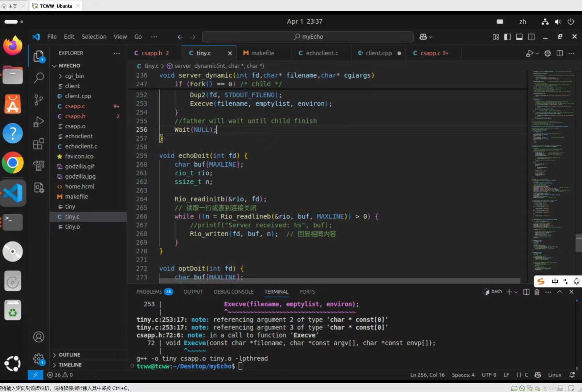Click Ln 256, Col 16 in status bar
Image resolution: width=582 pixels, height=392 pixels.
coord(427,375)
